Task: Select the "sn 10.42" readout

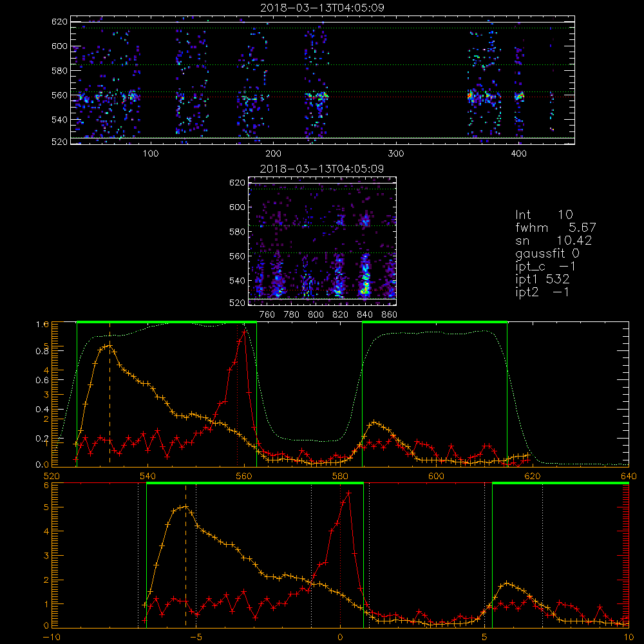Action: pyautogui.click(x=553, y=240)
